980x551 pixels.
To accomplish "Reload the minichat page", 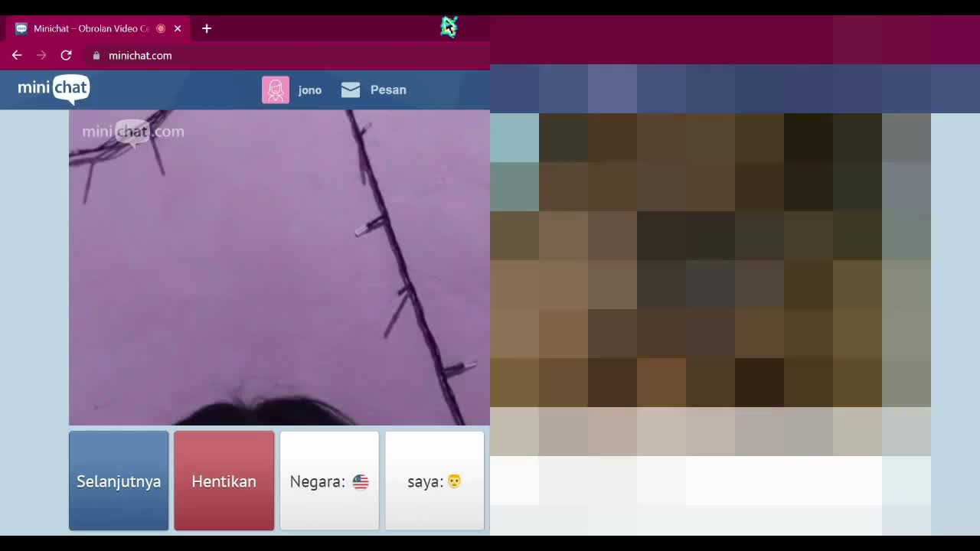I will (x=66, y=55).
